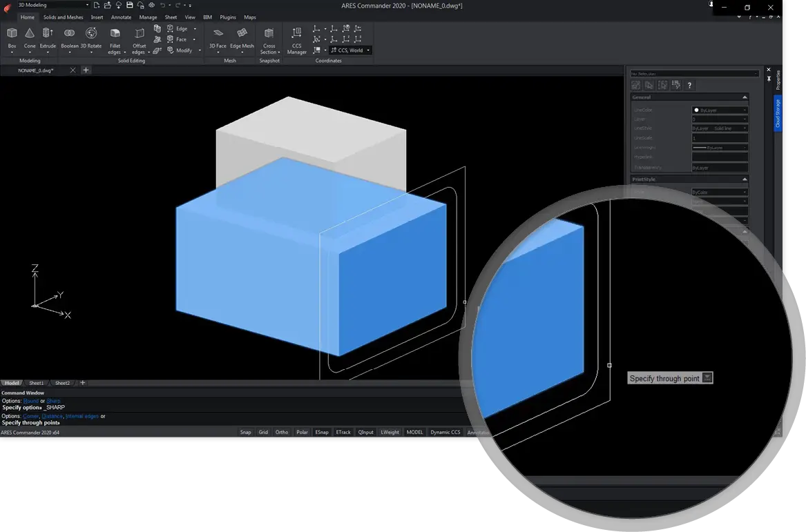Click the Internal edges option link
This screenshot has width=806, height=532.
(x=81, y=417)
